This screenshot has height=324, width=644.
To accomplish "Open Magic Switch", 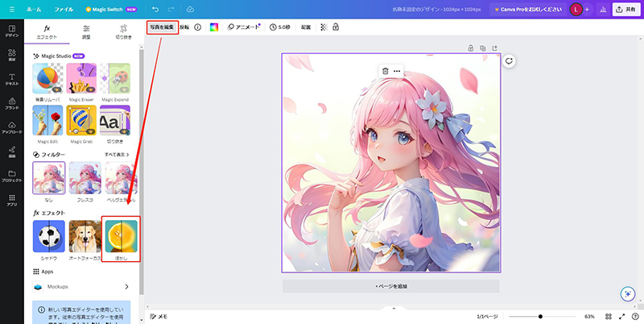I will pos(111,9).
